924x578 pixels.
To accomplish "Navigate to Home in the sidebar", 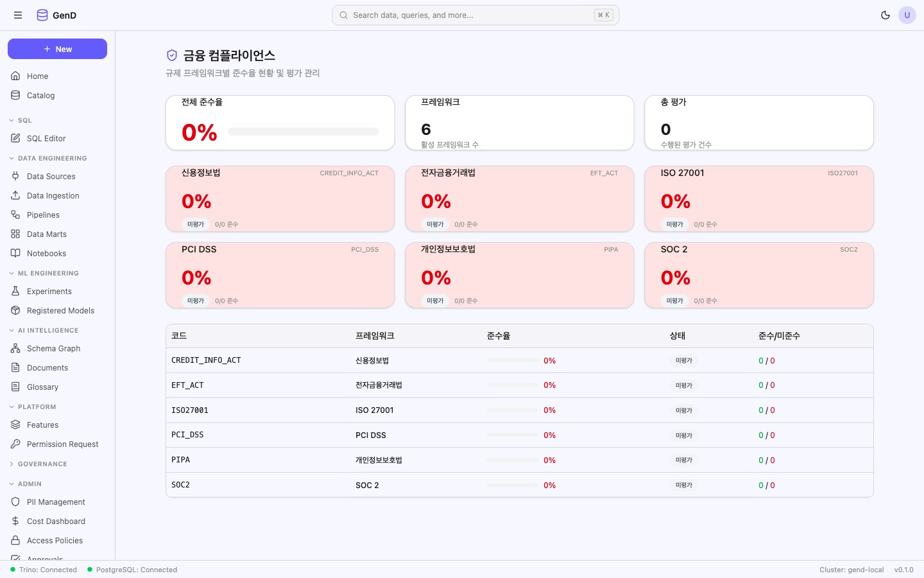I will [37, 76].
